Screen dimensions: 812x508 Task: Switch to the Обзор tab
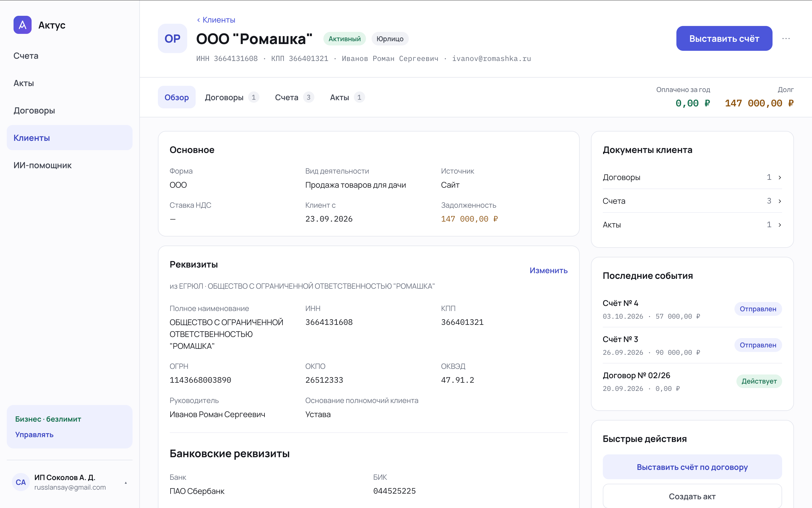point(176,97)
